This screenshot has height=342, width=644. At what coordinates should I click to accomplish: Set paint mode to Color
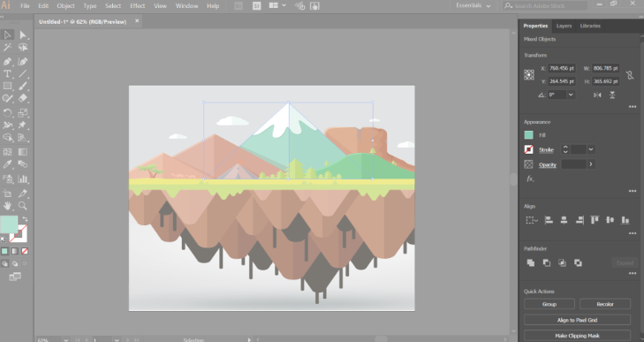[x=4, y=251]
